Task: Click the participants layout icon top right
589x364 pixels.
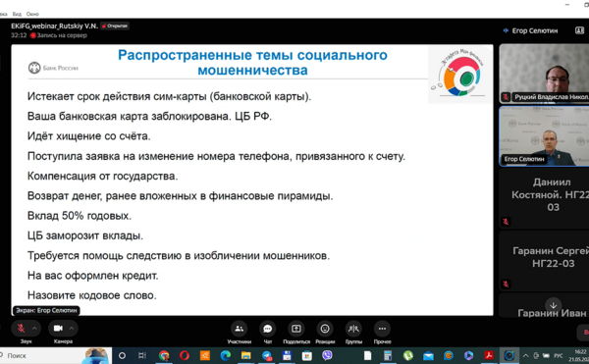Action: [x=579, y=30]
